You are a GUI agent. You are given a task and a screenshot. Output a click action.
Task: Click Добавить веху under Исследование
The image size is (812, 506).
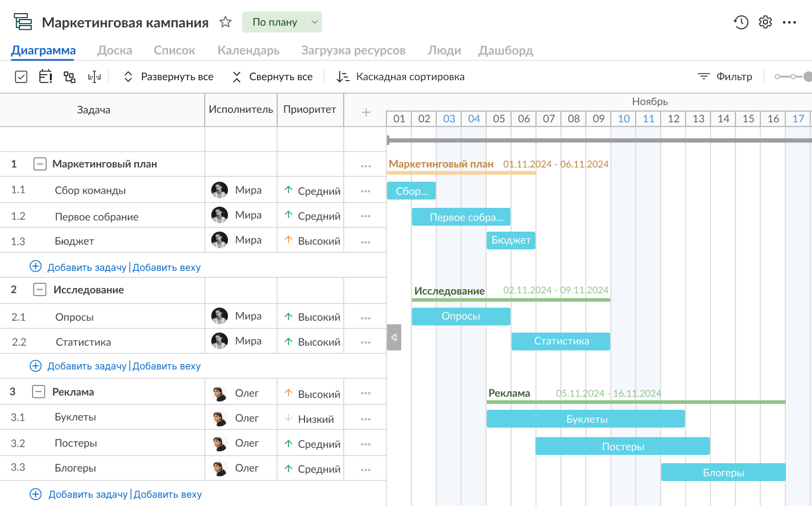click(x=167, y=366)
